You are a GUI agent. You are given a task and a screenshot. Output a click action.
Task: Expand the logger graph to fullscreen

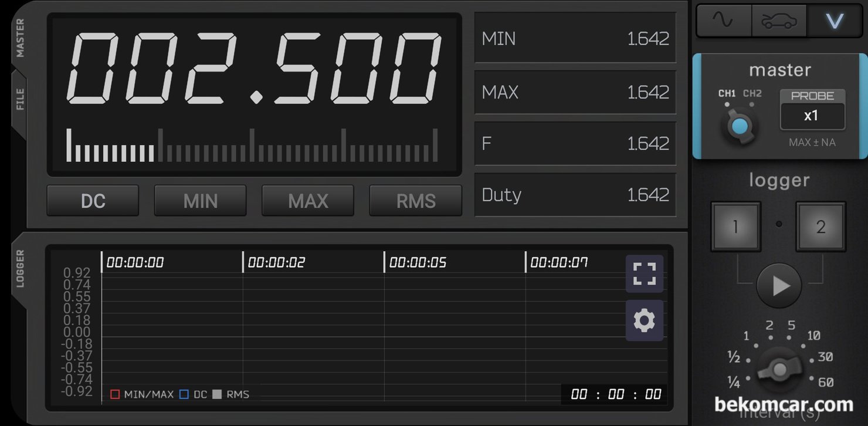pyautogui.click(x=644, y=273)
